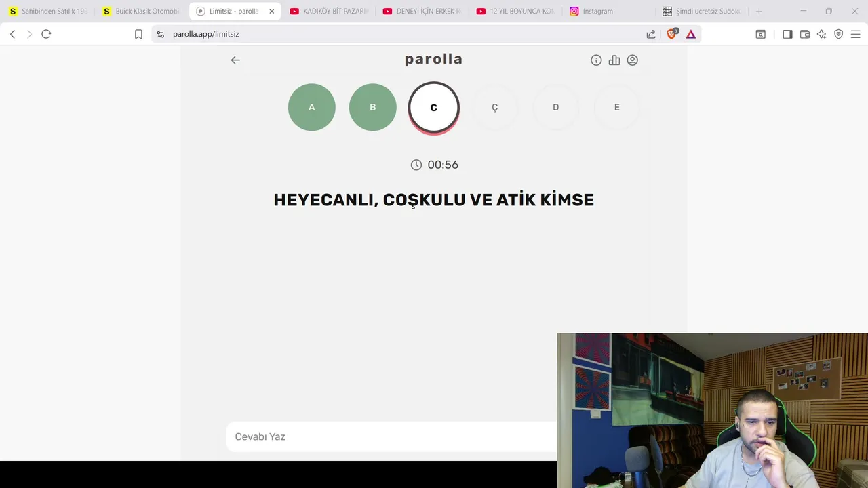Switch to the Buick Klasik Otomobil tab
868x488 pixels.
pyautogui.click(x=142, y=11)
